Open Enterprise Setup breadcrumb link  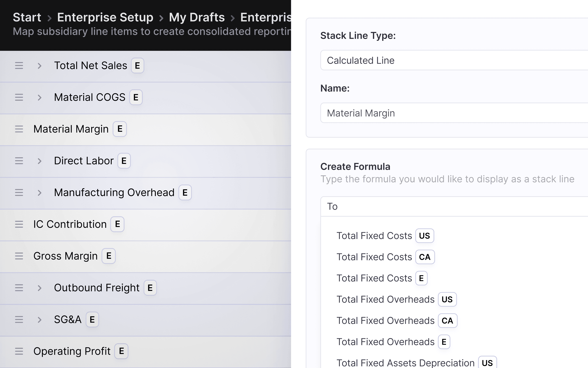[x=105, y=17]
